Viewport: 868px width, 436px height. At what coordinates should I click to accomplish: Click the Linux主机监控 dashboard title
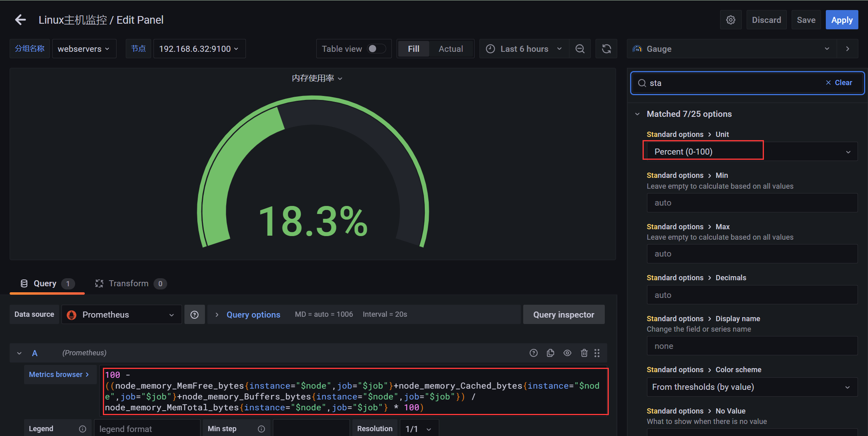[73, 20]
